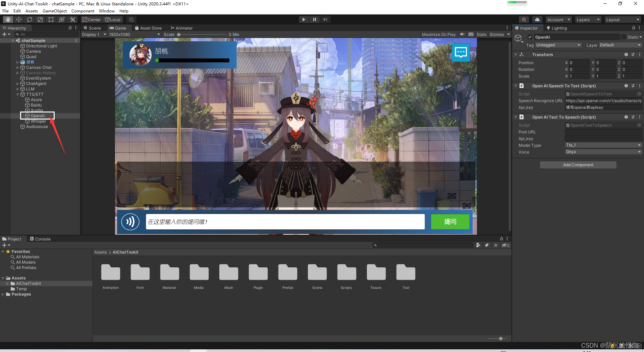Open the GameObject menu
The height and width of the screenshot is (352, 644).
pyautogui.click(x=55, y=11)
